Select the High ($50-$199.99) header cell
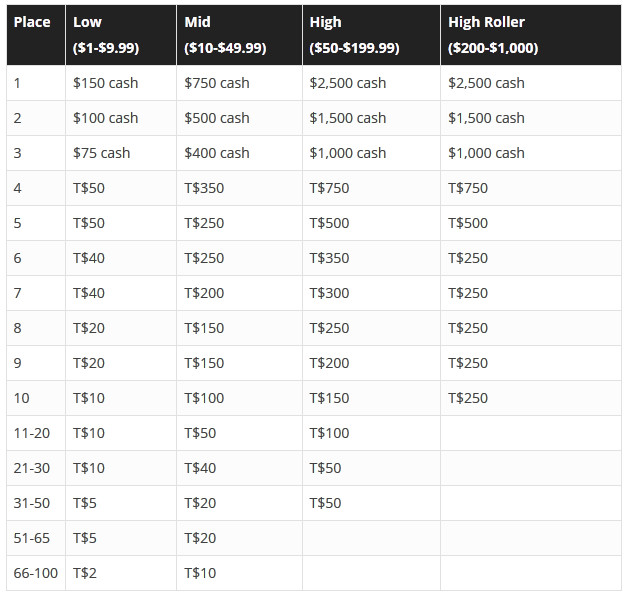The height and width of the screenshot is (598, 635). click(371, 35)
